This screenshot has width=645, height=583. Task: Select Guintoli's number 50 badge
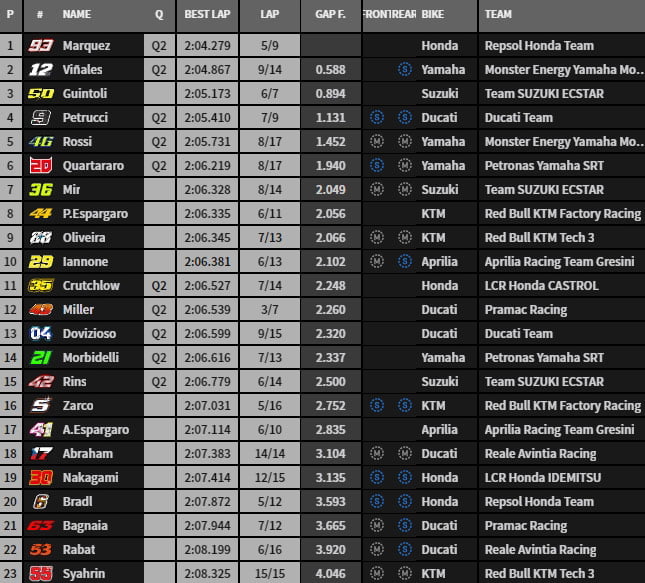tap(40, 93)
